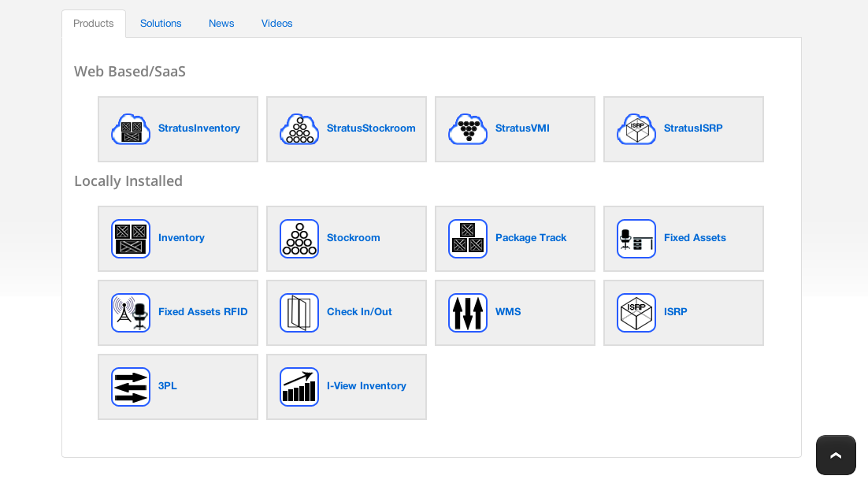Open the StratusStockroom link
The height and width of the screenshot is (487, 868).
(x=371, y=128)
